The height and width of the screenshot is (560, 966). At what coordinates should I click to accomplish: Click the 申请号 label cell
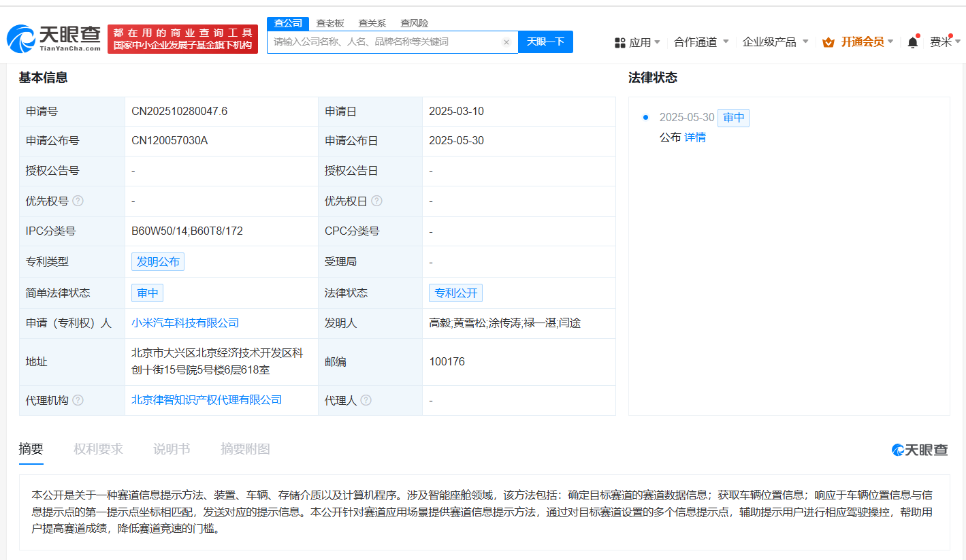click(x=72, y=112)
